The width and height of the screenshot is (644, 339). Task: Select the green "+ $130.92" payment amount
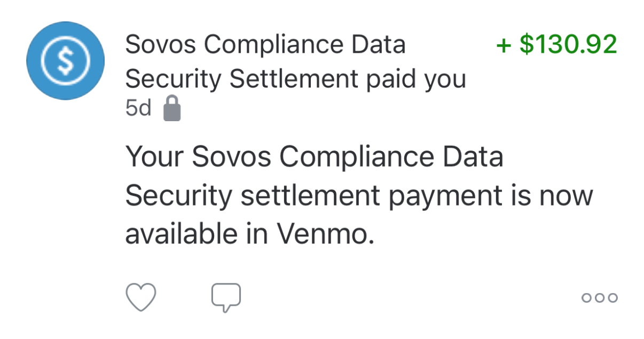(x=557, y=44)
